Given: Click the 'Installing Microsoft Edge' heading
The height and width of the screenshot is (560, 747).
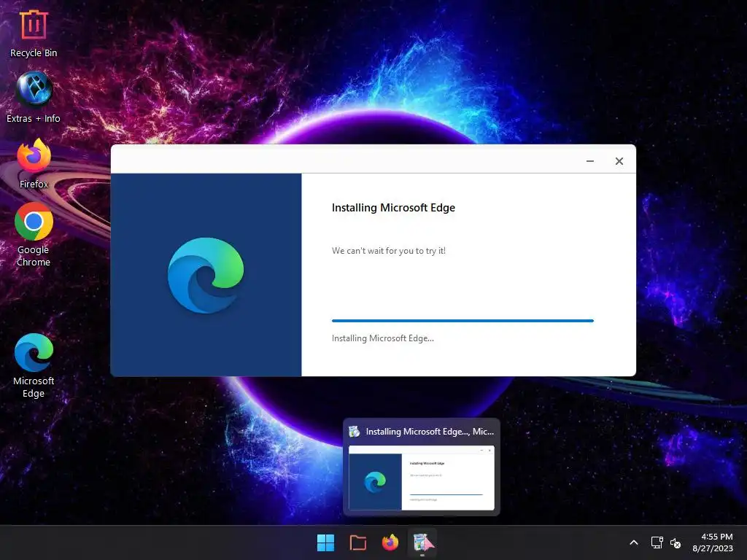Looking at the screenshot, I should [393, 208].
